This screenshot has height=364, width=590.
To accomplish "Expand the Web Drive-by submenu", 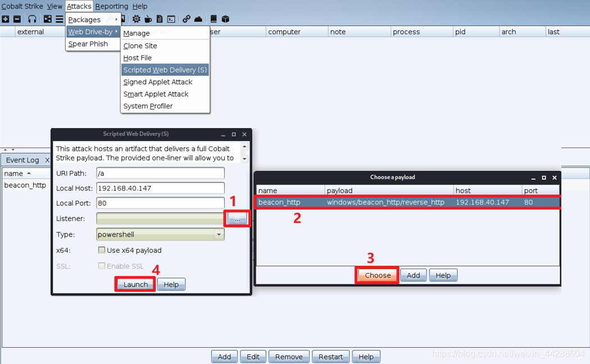I will pos(93,32).
